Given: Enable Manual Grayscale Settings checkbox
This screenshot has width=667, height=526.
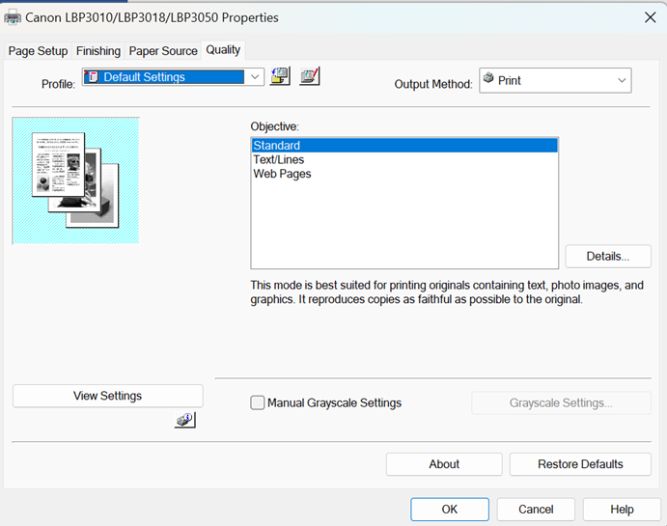Looking at the screenshot, I should pyautogui.click(x=257, y=402).
